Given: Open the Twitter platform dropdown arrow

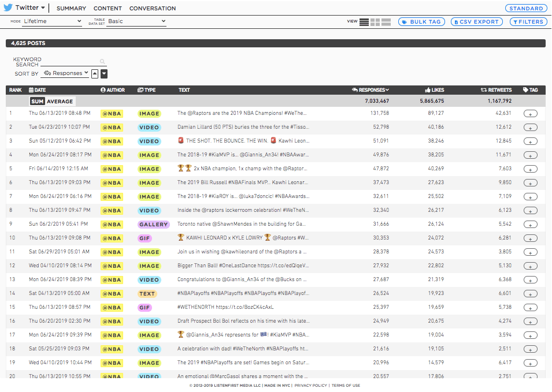Looking at the screenshot, I should (43, 8).
